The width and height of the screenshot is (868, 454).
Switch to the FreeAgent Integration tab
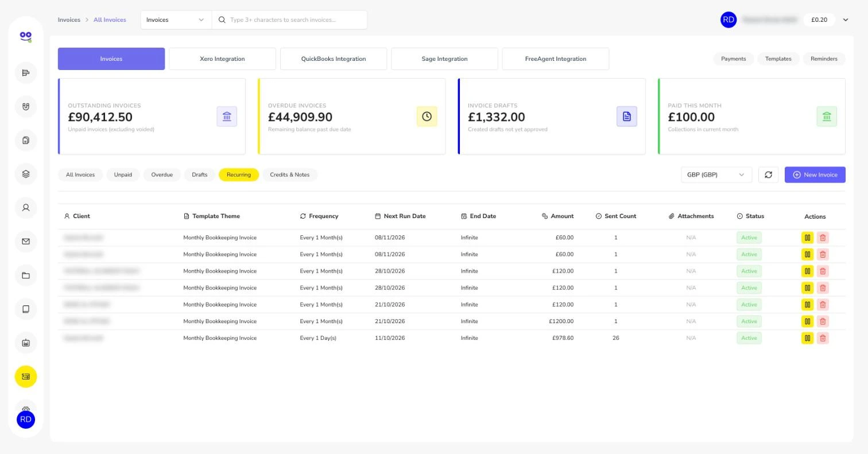point(556,59)
